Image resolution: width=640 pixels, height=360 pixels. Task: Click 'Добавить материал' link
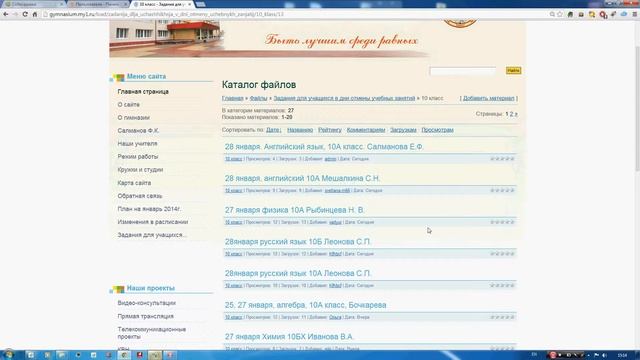(x=489, y=98)
